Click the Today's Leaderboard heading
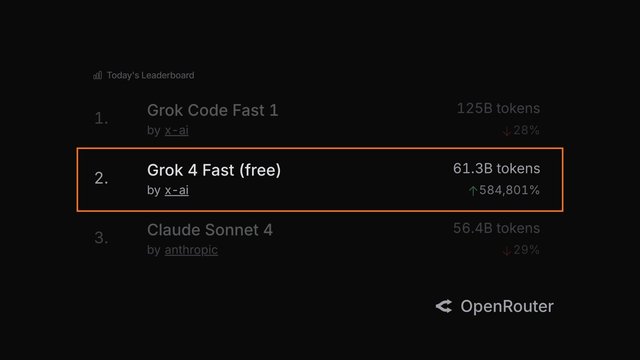 151,75
